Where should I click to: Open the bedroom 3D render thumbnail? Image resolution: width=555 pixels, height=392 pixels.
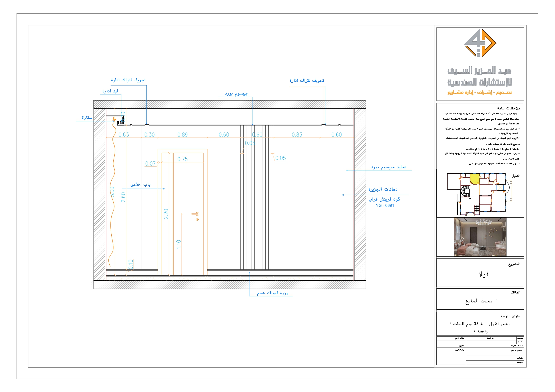coord(480,237)
